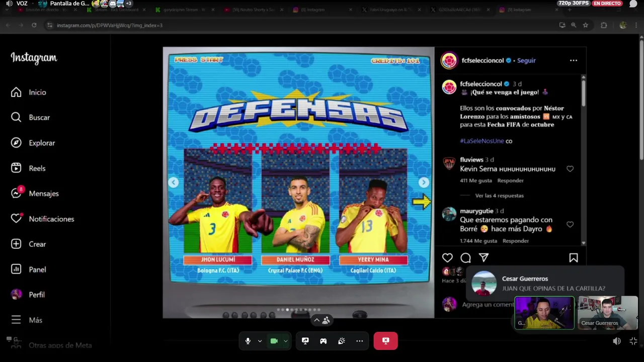Click the +3 participants avatars
Image resolution: width=644 pixels, height=362 pixels.
pyautogui.click(x=128, y=3)
